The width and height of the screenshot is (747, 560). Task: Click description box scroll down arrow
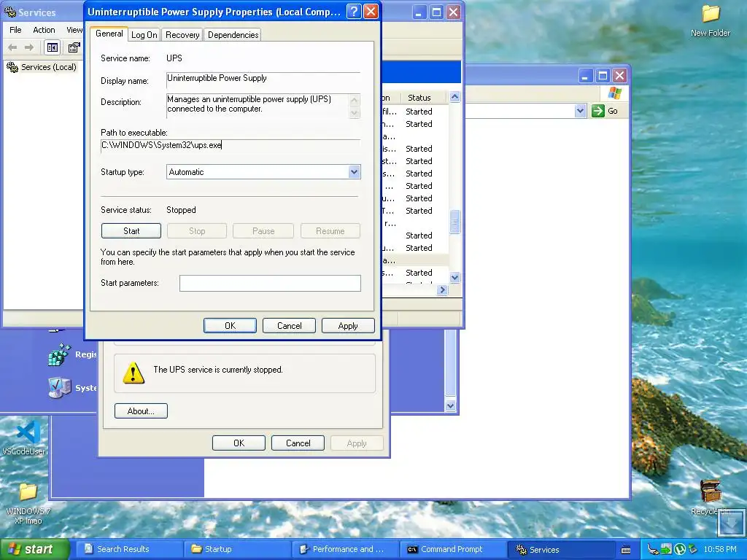point(354,112)
